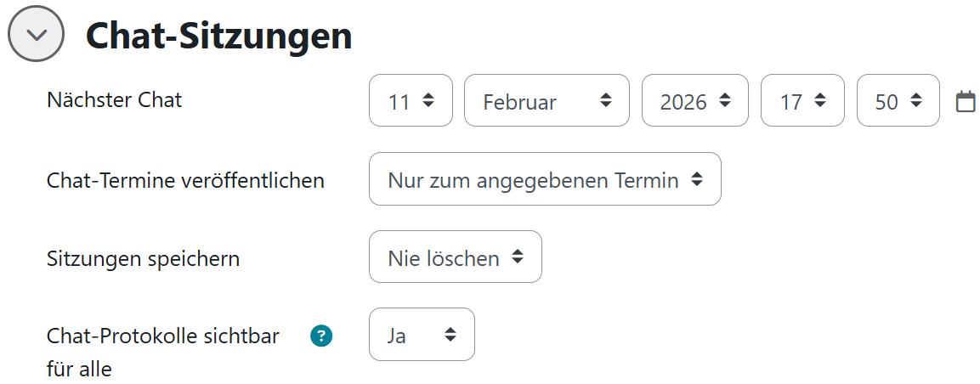Open the 'Nie löschen' dropdown
Screen dimensions: 980x384
(x=455, y=257)
